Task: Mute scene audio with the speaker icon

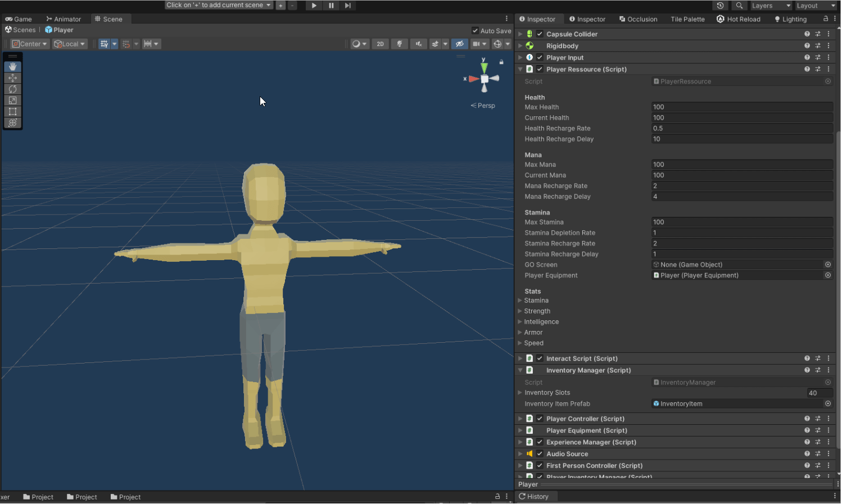Action: pos(419,44)
